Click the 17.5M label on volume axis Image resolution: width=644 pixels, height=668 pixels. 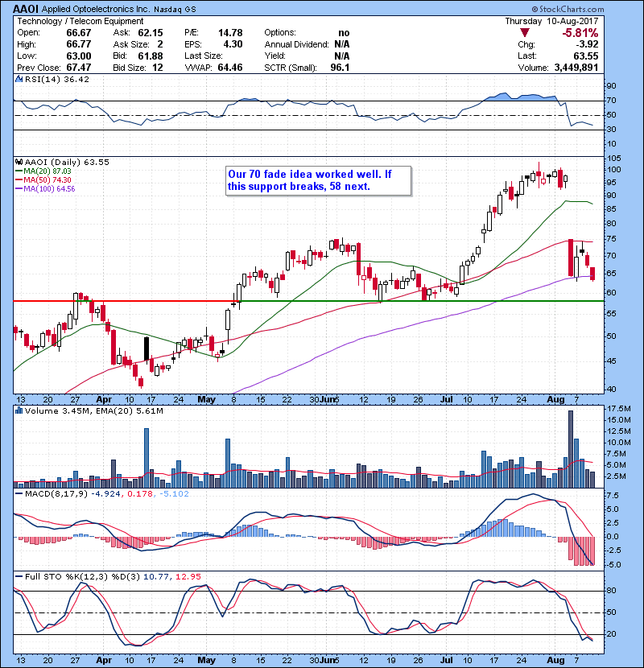[x=619, y=409]
